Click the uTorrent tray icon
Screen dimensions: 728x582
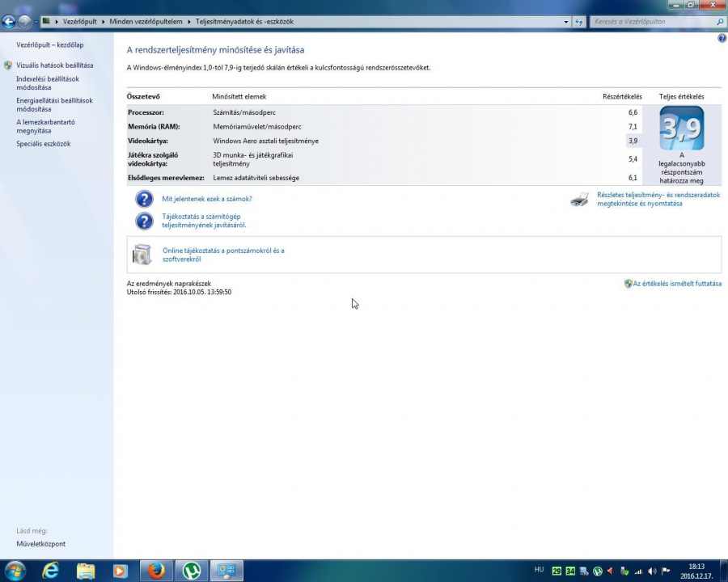598,571
